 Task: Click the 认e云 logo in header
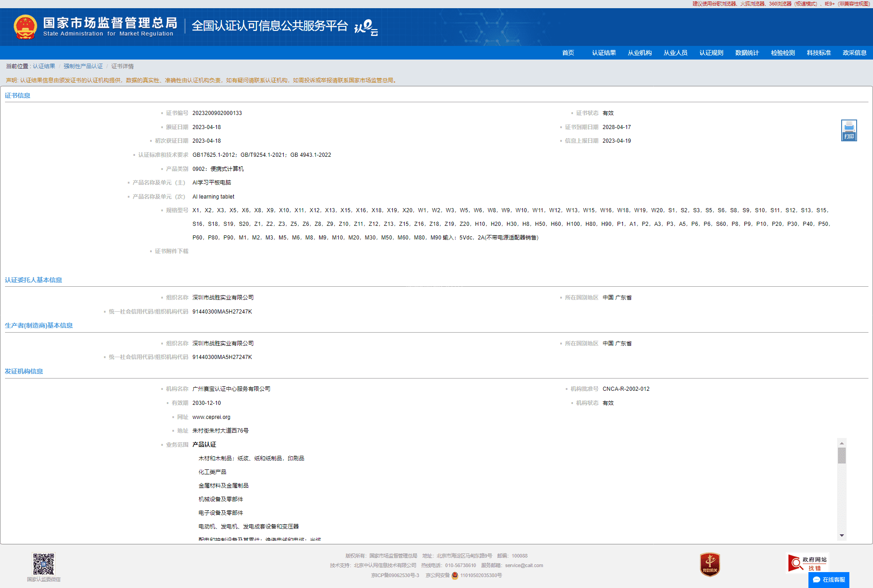366,27
